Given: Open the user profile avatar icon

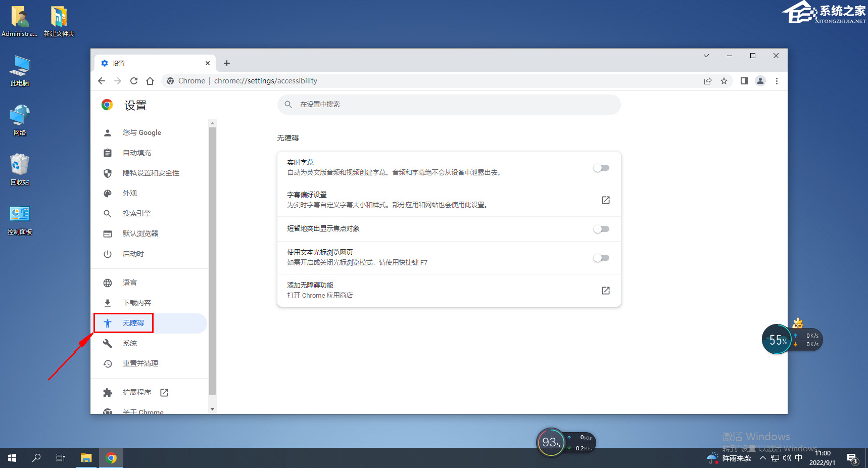Looking at the screenshot, I should pos(760,81).
